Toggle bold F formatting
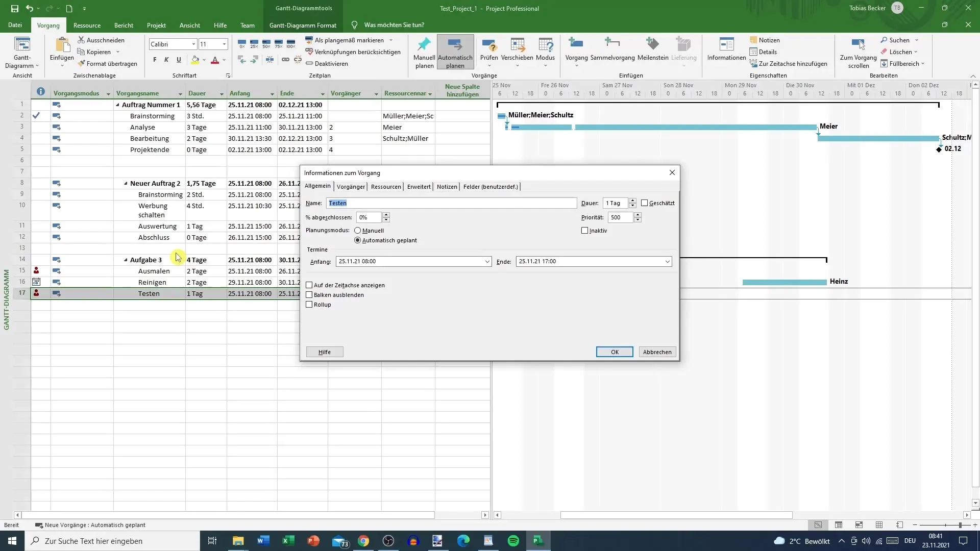Viewport: 980px width, 551px height. click(155, 60)
